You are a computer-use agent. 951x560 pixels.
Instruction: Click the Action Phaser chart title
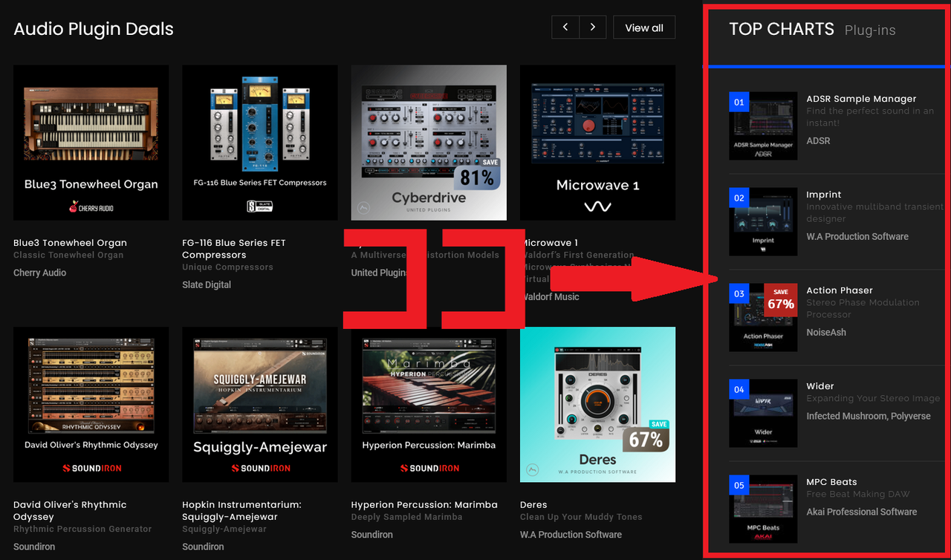click(840, 290)
